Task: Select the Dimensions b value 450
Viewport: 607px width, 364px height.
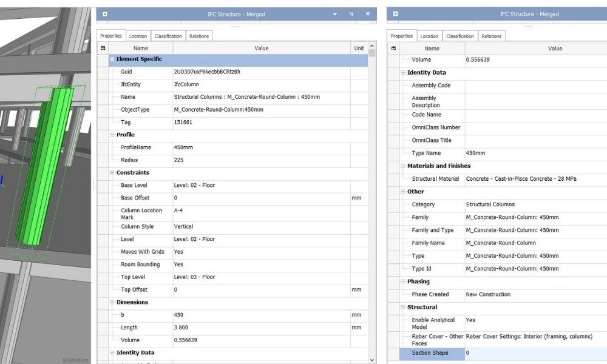Action: click(178, 315)
